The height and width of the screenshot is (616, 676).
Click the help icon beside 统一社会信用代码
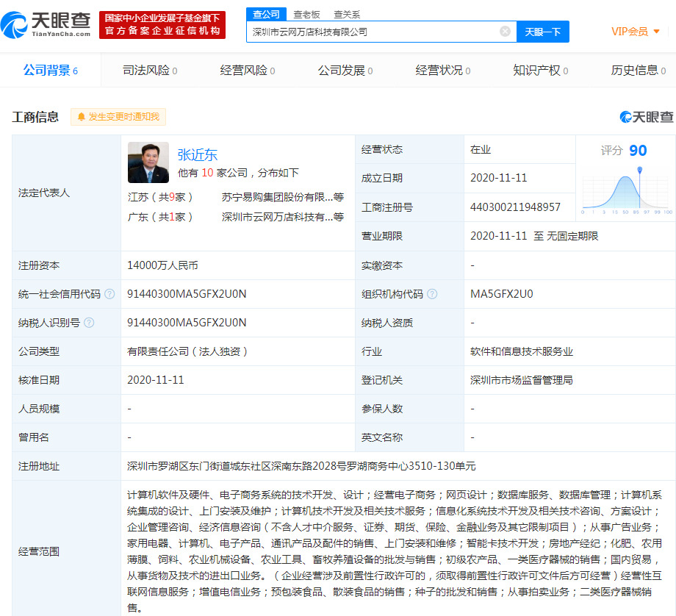pyautogui.click(x=110, y=294)
